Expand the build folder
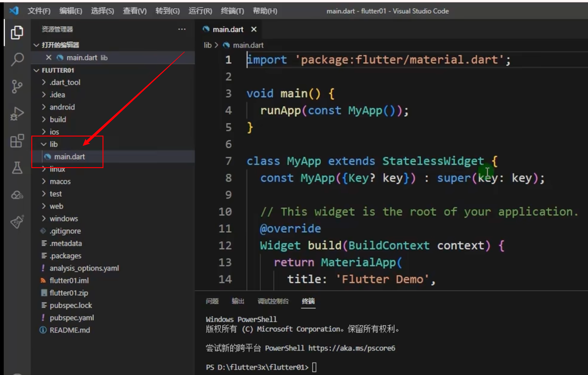Screen dimensions: 588x375 click(44, 119)
